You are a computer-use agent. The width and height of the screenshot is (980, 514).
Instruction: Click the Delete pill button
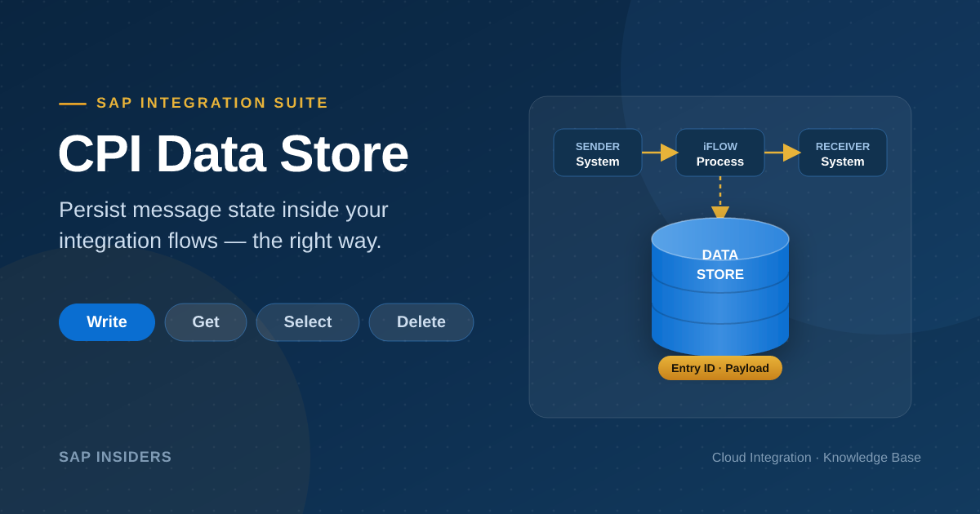pos(421,322)
